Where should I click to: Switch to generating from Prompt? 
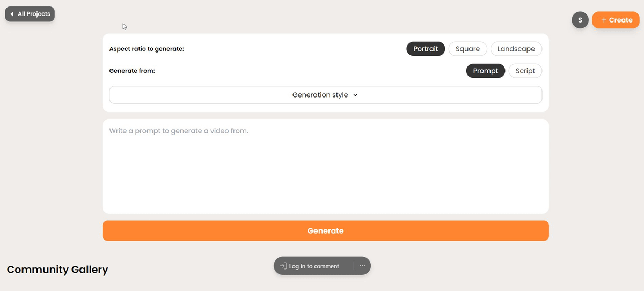tap(485, 71)
